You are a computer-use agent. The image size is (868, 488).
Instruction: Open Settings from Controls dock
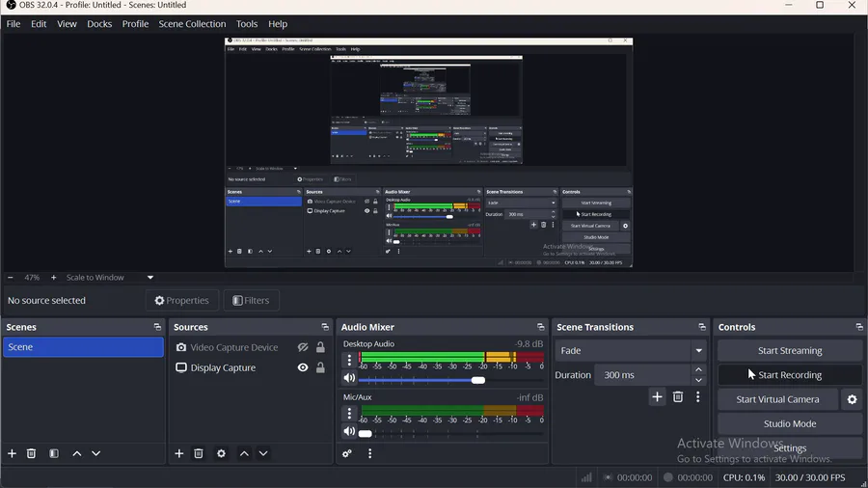coord(789,448)
